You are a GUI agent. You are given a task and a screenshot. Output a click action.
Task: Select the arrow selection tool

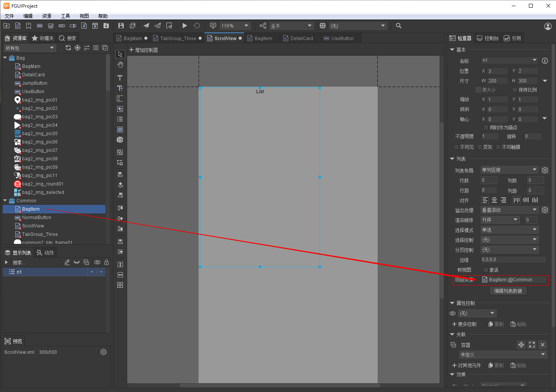pyautogui.click(x=120, y=54)
